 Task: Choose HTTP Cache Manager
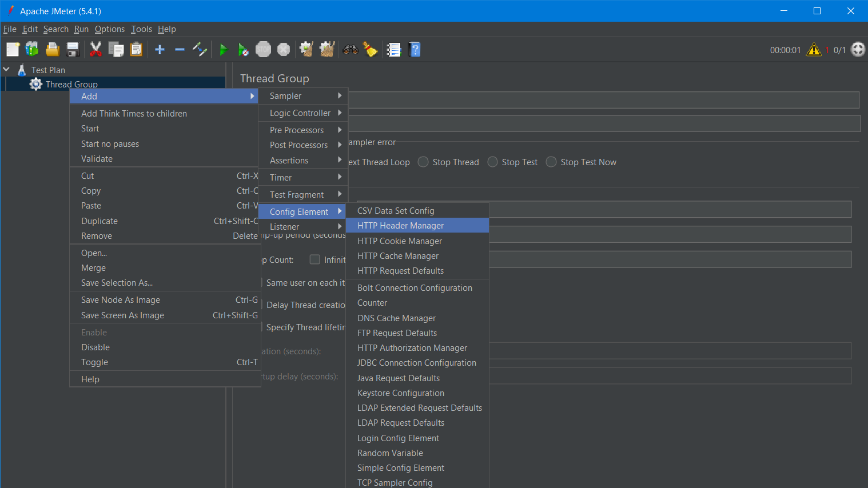click(x=417, y=256)
